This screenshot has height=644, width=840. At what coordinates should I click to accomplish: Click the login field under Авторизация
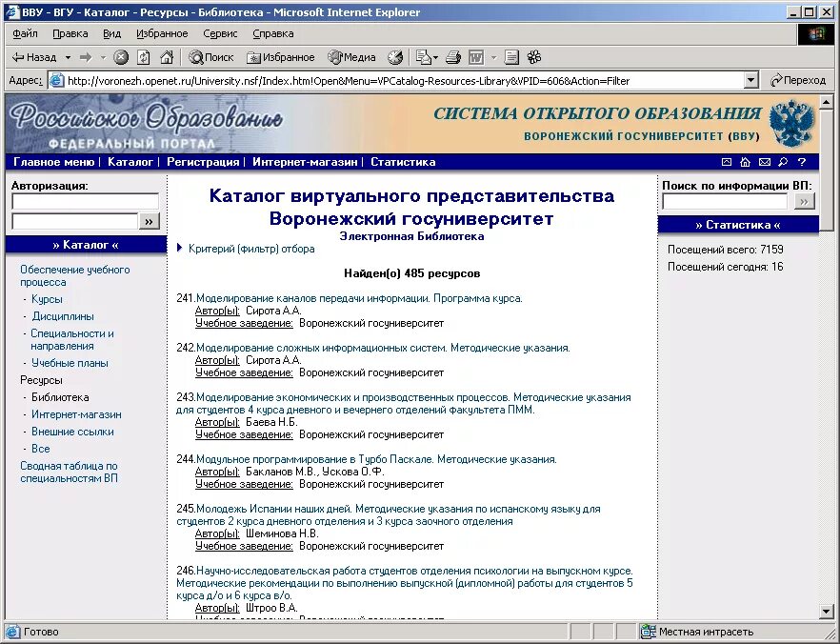[85, 201]
